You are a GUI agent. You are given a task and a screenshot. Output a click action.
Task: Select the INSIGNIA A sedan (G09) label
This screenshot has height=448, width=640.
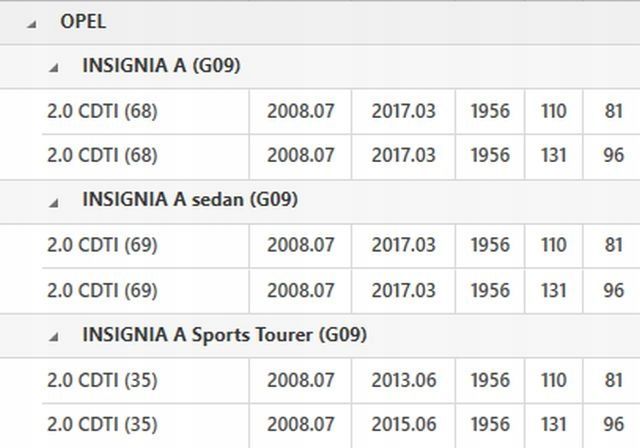pos(189,200)
